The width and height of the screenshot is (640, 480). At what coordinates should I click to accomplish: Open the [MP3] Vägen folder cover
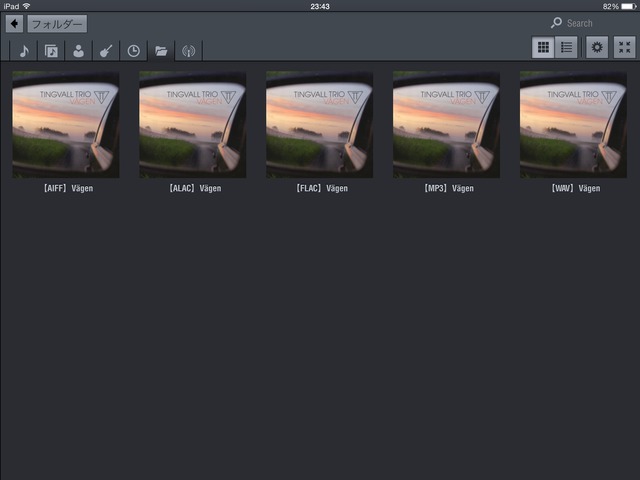tap(446, 124)
